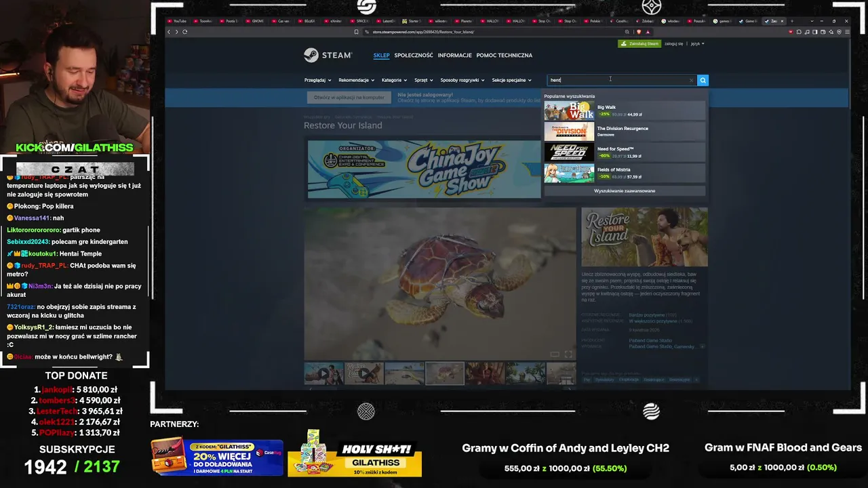
Task: Toggle theater mode on screenshot viewer
Action: point(555,354)
